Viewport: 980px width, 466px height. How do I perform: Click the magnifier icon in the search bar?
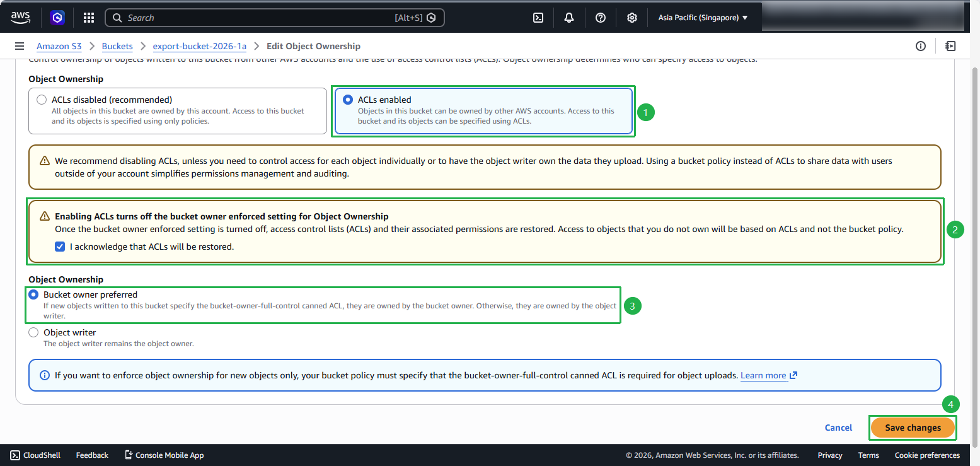click(x=117, y=18)
